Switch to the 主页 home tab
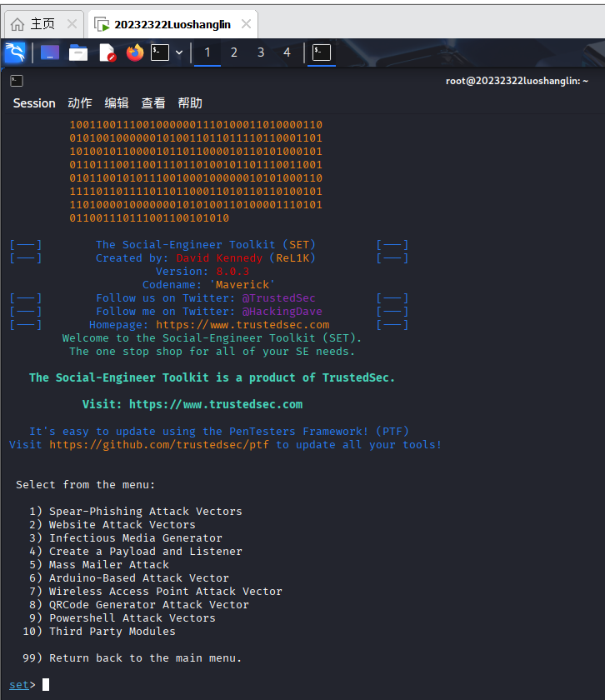Screen dimensions: 605x700 (x=42, y=24)
